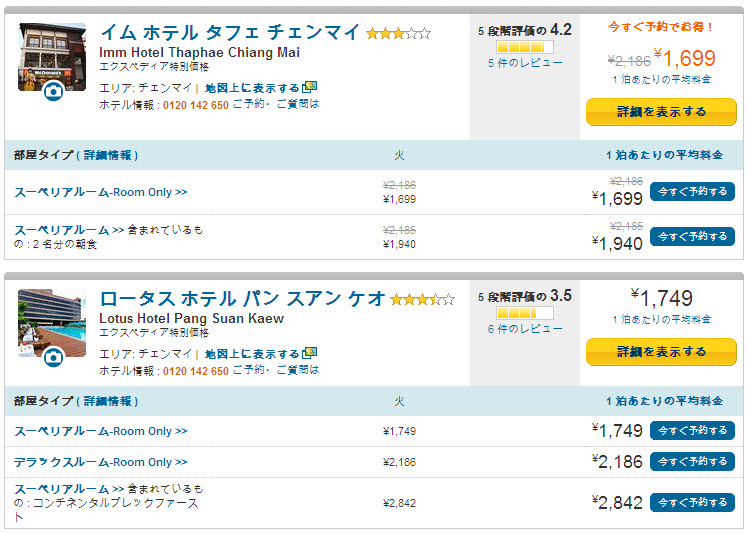This screenshot has height=534, width=748.
Task: Click Imm Hotel 4.2 rating bar
Action: (525, 47)
